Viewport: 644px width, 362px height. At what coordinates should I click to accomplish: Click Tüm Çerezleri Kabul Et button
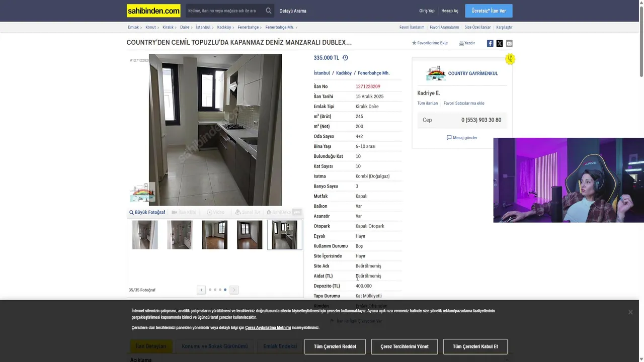point(475,346)
